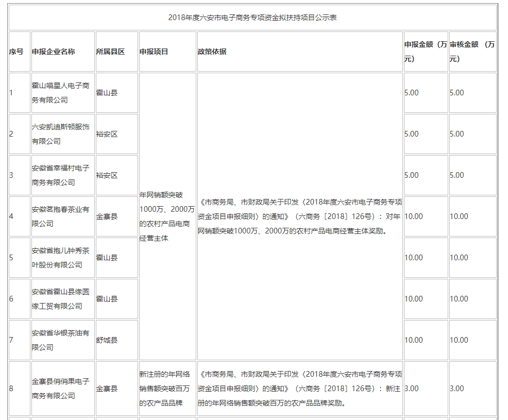The width and height of the screenshot is (508, 420).
Task: Click 申报金额 5.00 for 霍山喵星人电子商务
Action: pyautogui.click(x=412, y=93)
